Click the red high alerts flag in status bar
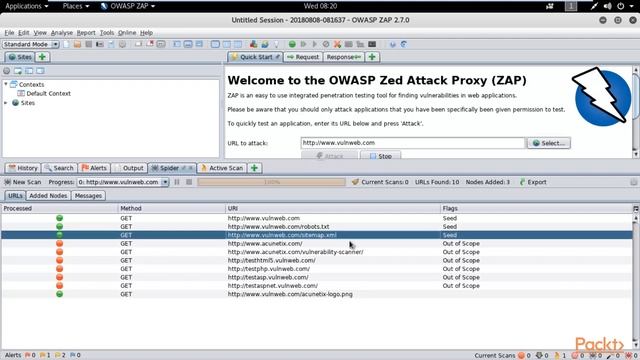The width and height of the screenshot is (640, 360). click(29, 355)
